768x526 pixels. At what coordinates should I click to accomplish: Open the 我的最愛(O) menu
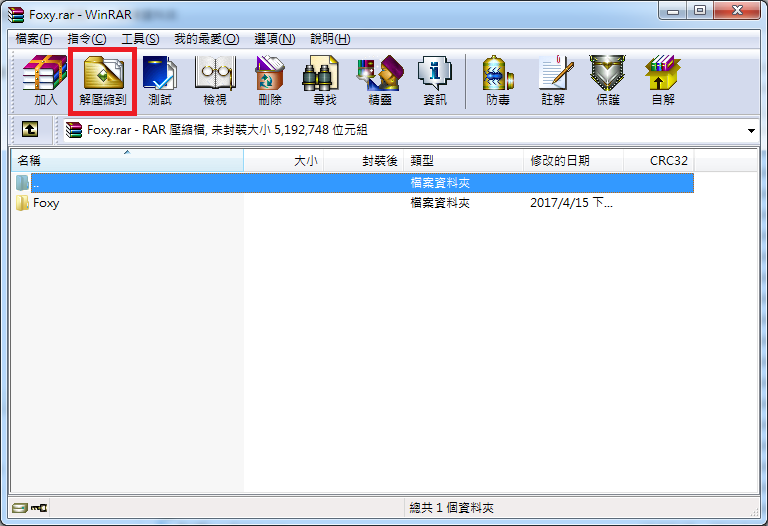coord(207,39)
